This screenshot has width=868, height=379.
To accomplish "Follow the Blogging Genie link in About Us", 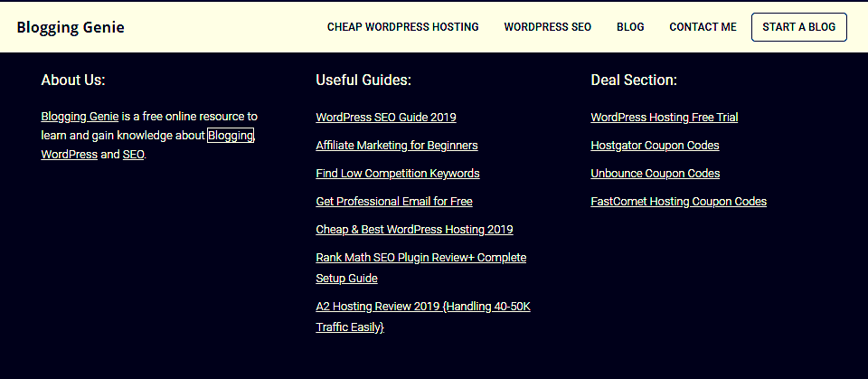I will 80,117.
